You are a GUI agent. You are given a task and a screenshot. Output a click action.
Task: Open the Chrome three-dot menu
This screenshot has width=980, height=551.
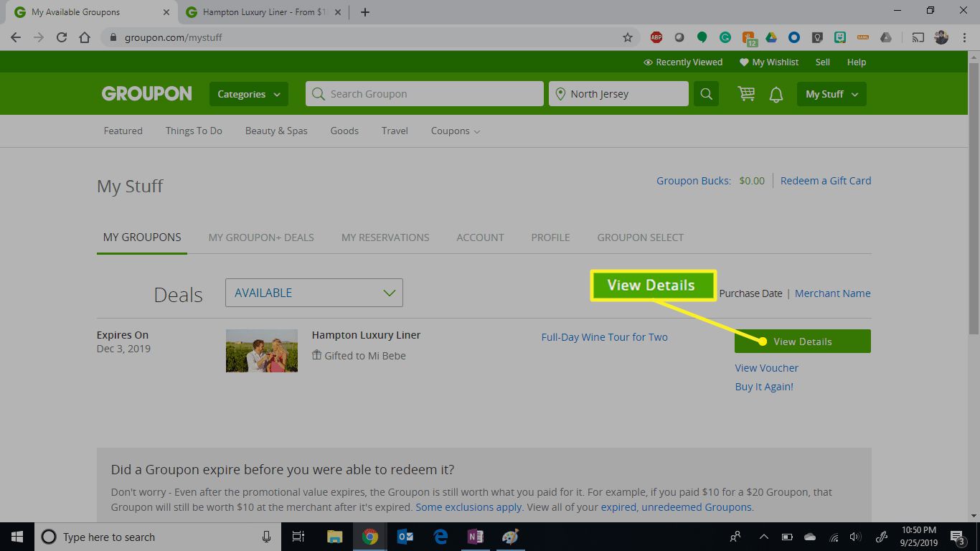point(964,37)
